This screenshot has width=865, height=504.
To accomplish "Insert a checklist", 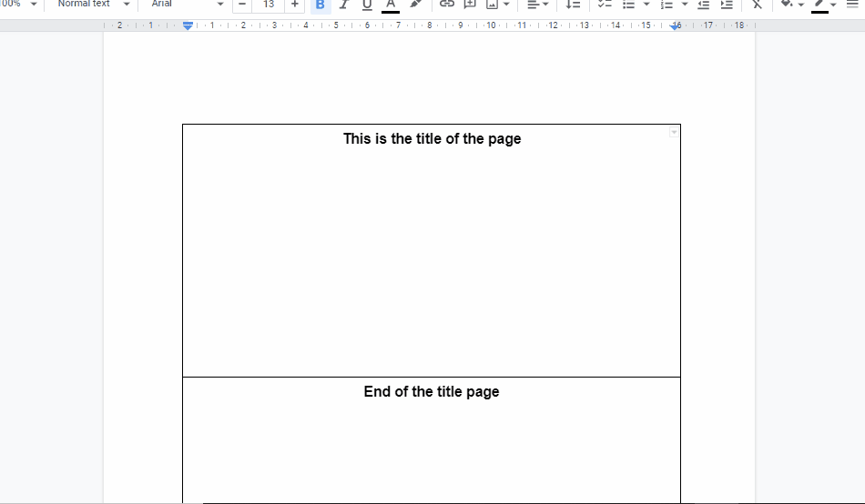I will (x=605, y=5).
